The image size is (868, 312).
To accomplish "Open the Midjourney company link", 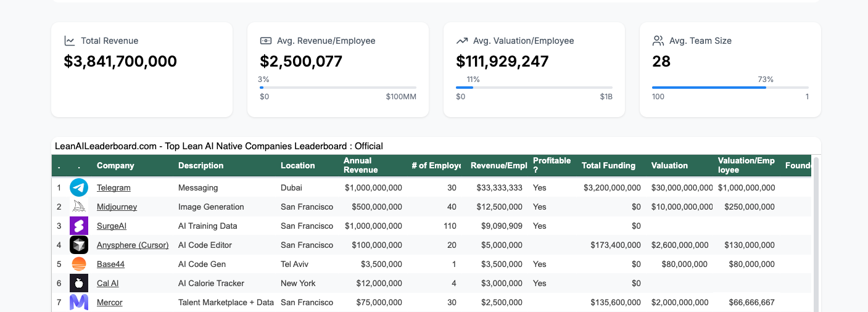I will tap(117, 207).
